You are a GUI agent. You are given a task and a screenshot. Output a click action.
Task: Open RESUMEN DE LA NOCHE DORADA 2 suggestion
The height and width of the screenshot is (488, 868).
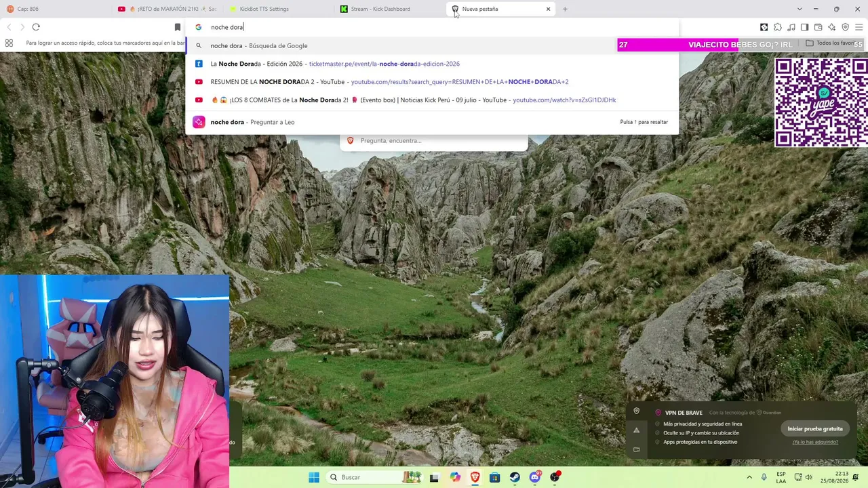432,82
